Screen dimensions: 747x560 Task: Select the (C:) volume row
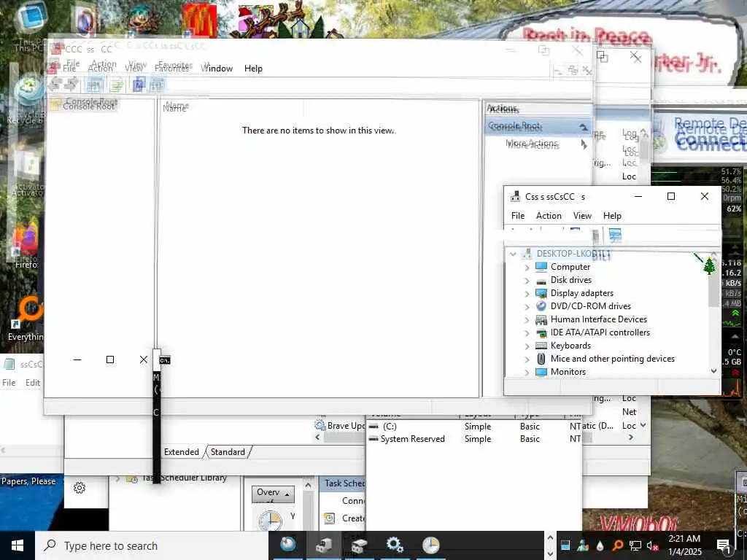pyautogui.click(x=474, y=427)
